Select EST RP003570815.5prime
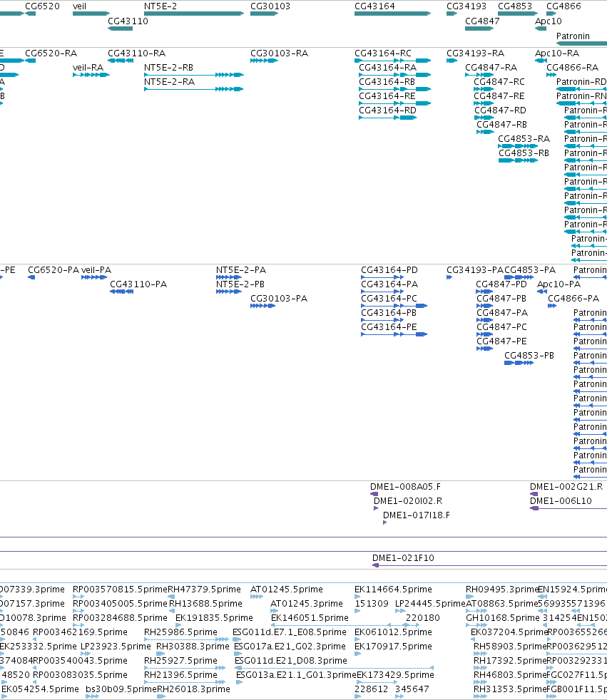Screen dimensions: 607x700 pyautogui.click(x=78, y=597)
